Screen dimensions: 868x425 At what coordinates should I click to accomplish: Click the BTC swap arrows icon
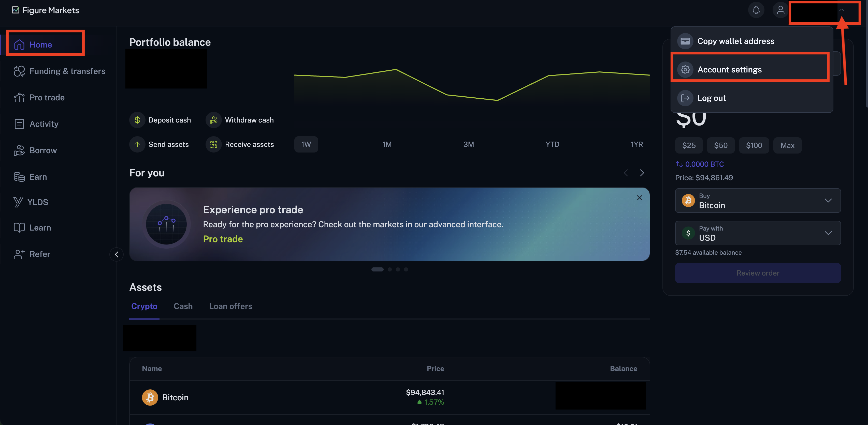[x=679, y=164]
